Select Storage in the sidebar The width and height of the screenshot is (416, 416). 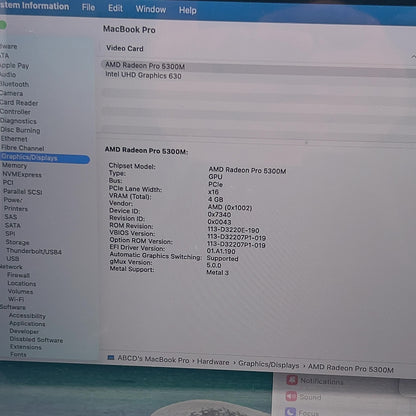pyautogui.click(x=17, y=242)
